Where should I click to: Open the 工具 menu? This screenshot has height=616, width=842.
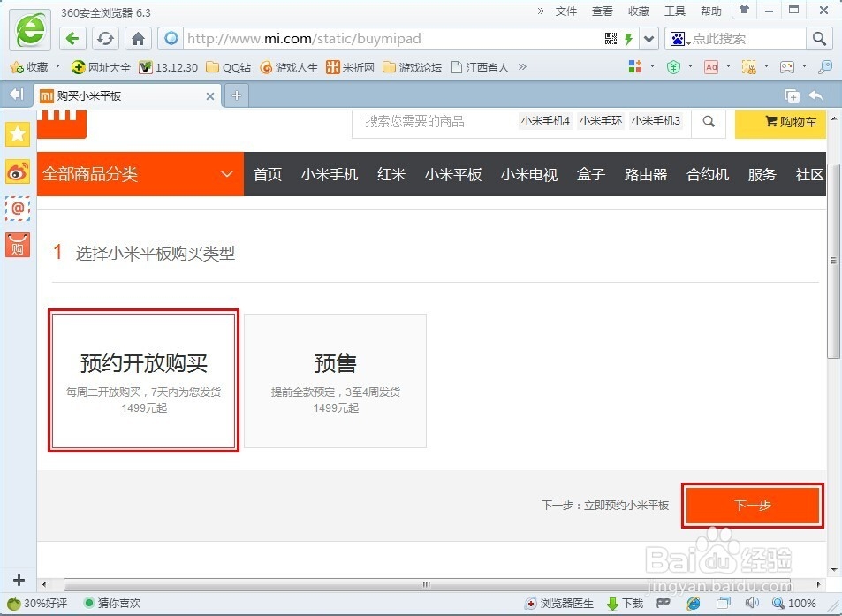[675, 11]
